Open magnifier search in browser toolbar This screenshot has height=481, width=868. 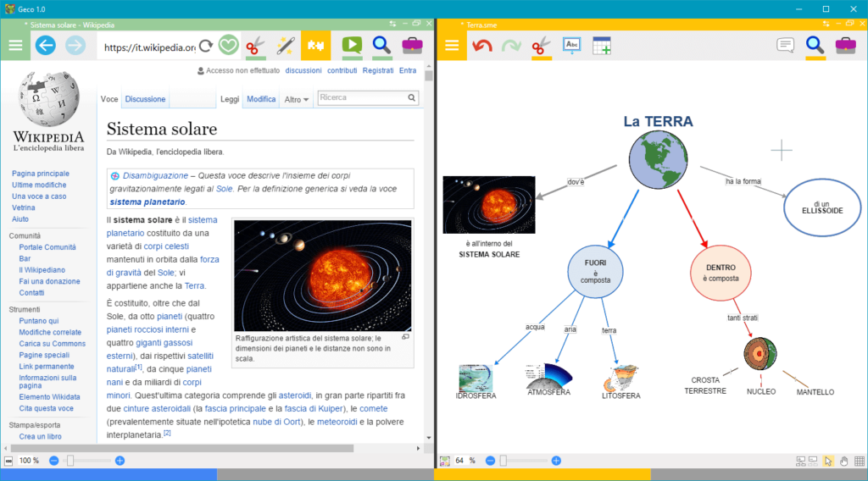pos(382,46)
